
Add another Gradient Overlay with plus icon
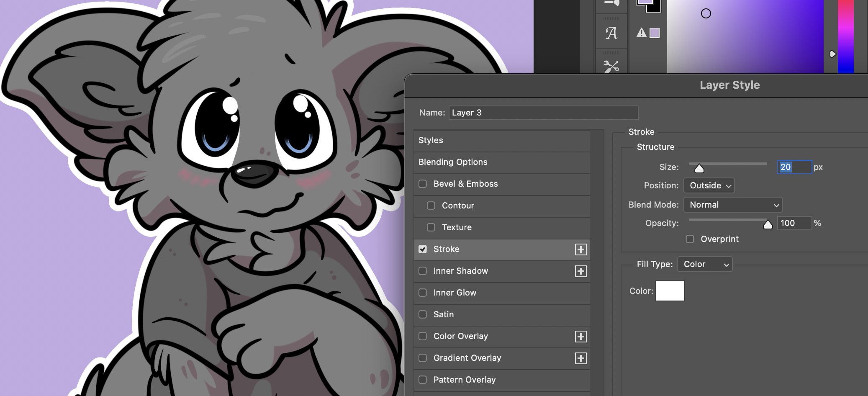click(580, 358)
